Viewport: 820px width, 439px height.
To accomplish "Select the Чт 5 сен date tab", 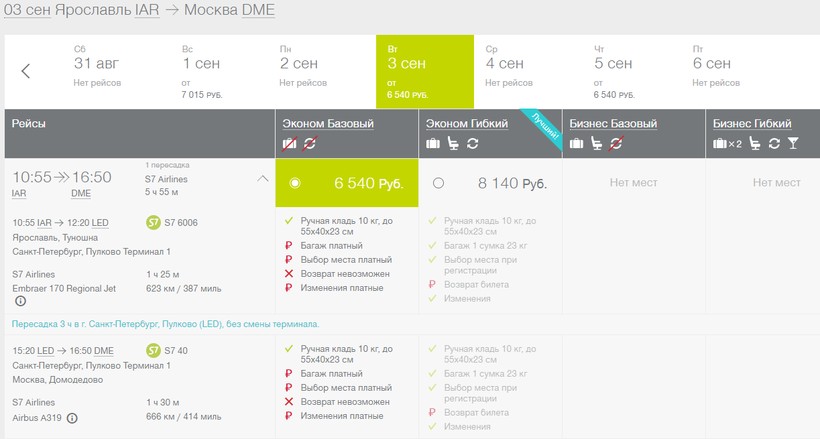I will tap(614, 72).
